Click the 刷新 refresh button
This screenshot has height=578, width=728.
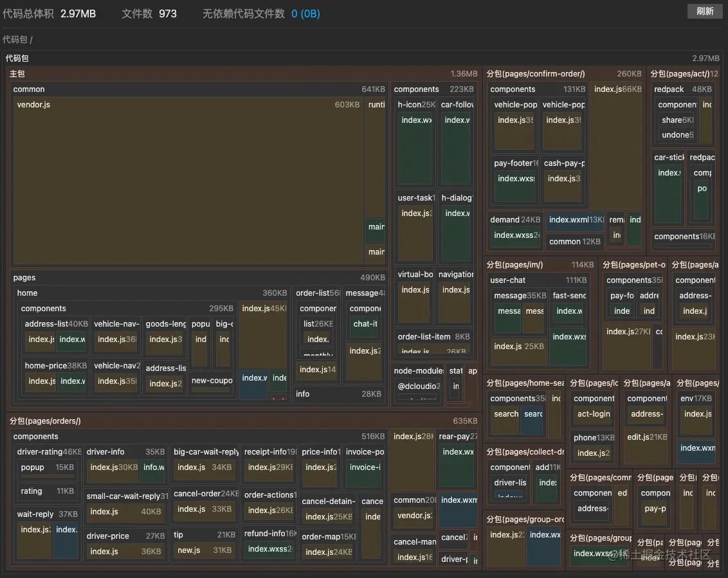click(705, 11)
